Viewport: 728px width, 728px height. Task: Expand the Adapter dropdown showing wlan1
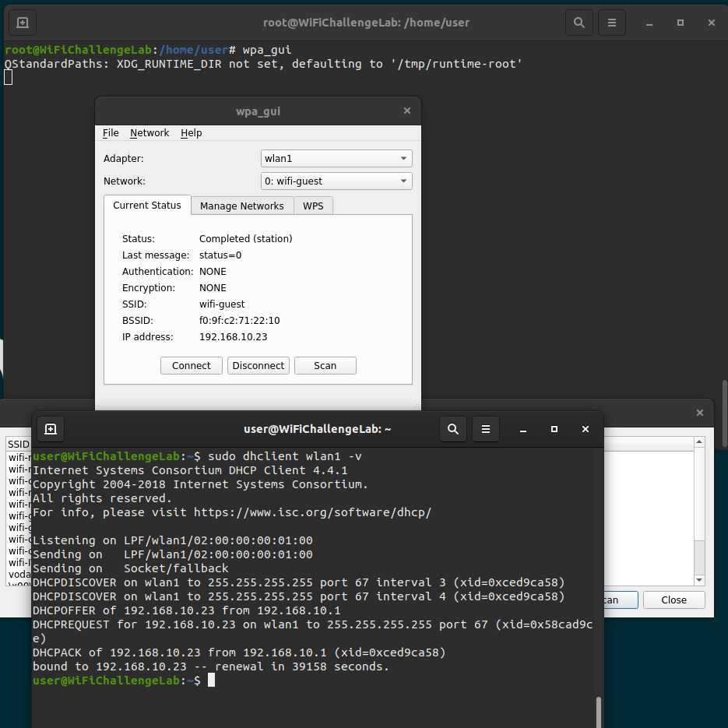(x=336, y=159)
